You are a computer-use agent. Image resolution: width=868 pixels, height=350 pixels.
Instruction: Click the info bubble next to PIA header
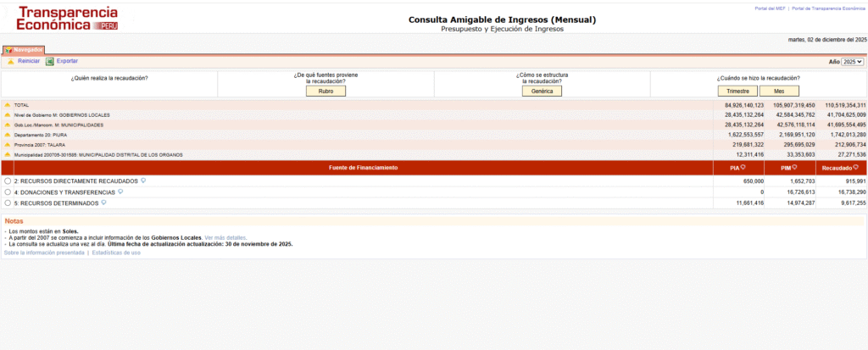743,168
